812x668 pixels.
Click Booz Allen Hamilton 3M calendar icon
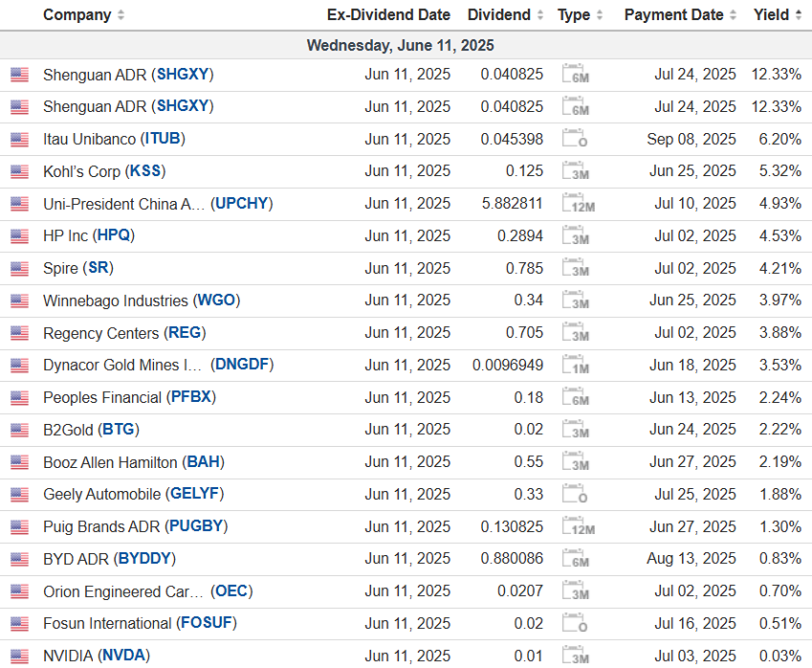tap(576, 461)
